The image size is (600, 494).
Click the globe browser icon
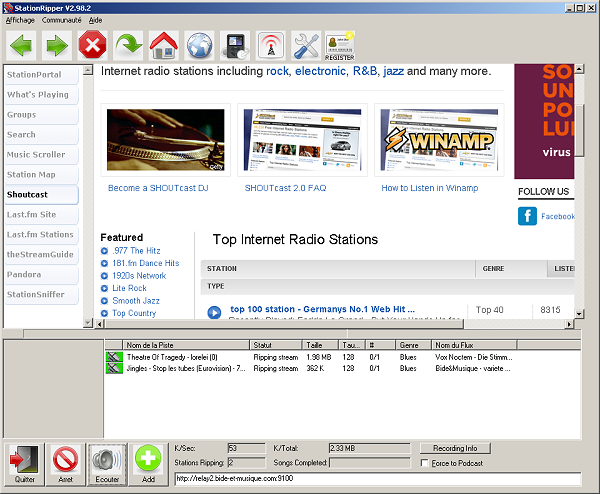click(x=199, y=46)
